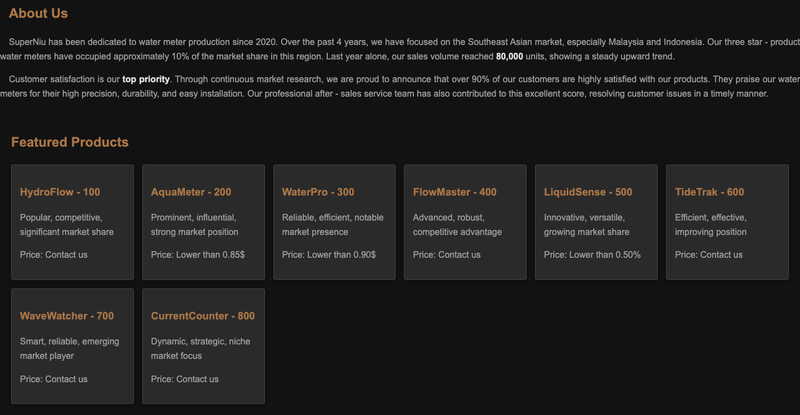
Task: Click TideTrak's 'Price: Contact us' text
Action: coord(709,255)
